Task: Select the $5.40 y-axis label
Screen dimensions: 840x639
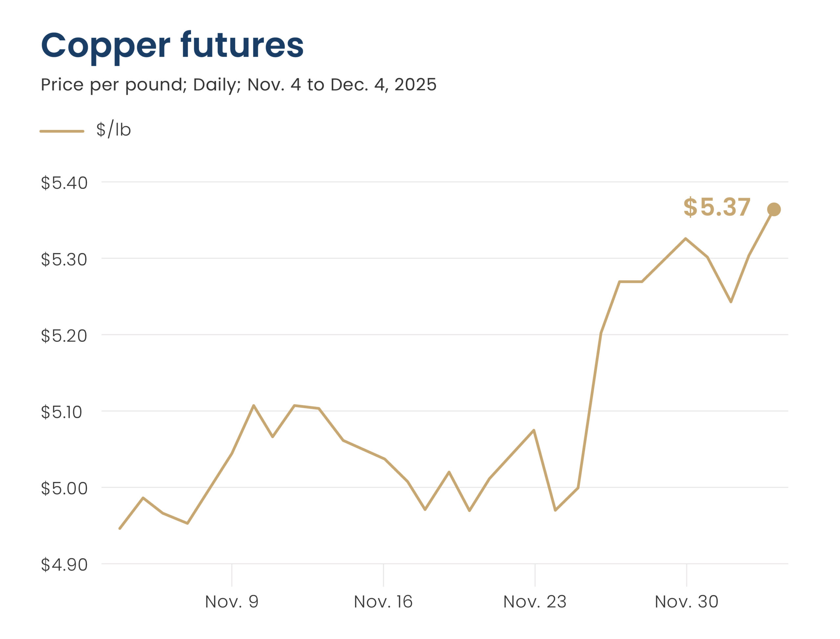Action: tap(64, 183)
